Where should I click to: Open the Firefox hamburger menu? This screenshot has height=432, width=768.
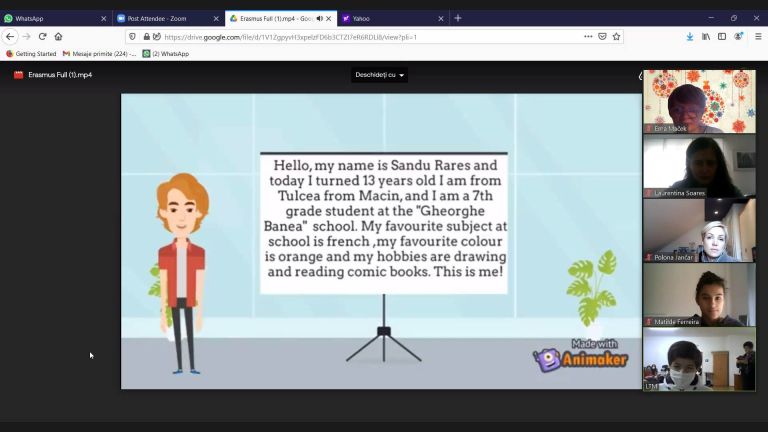(x=758, y=37)
